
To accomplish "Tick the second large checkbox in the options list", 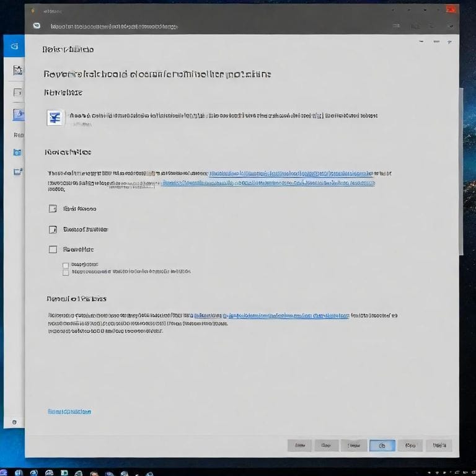I will tap(53, 229).
